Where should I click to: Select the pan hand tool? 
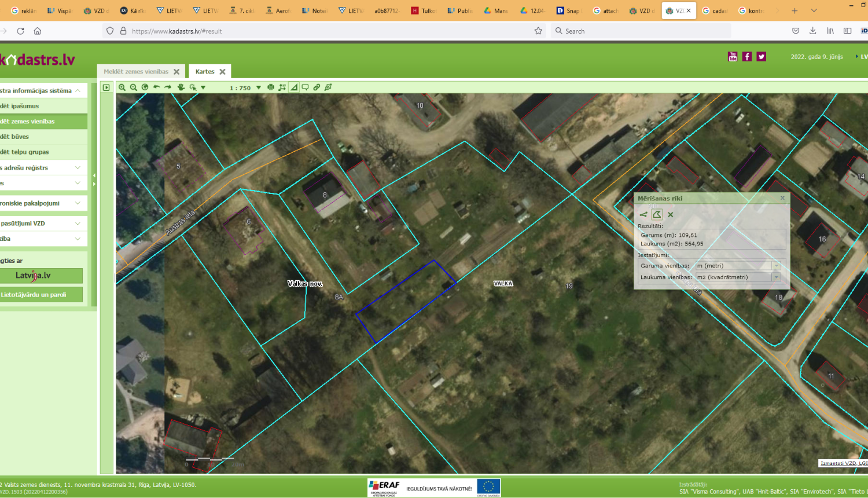pyautogui.click(x=181, y=87)
